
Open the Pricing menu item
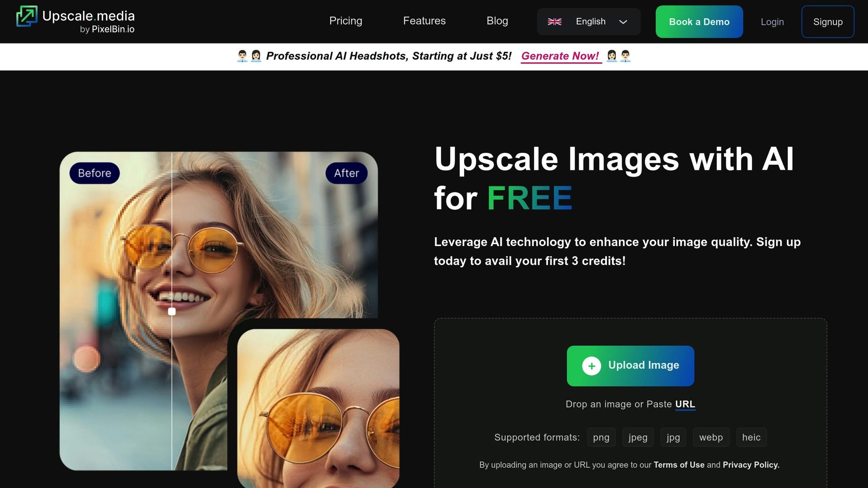tap(345, 21)
